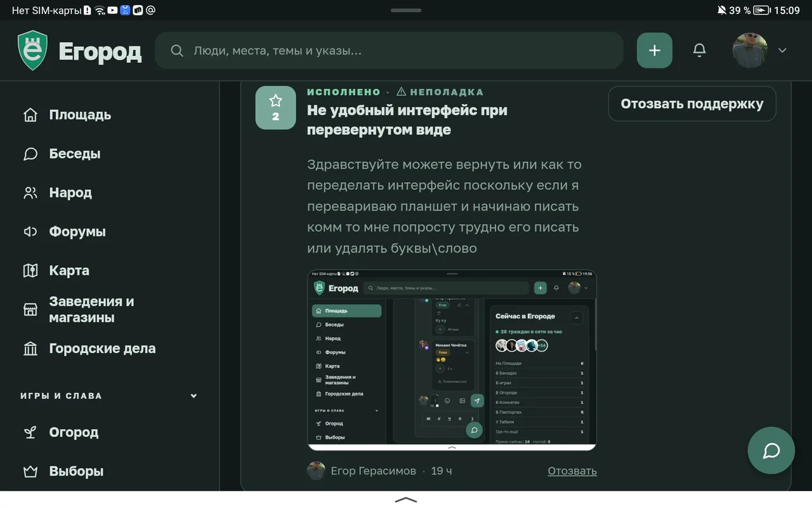Viewport: 812px width, 508px height.
Task: Open the floating chat bubble button
Action: (771, 451)
